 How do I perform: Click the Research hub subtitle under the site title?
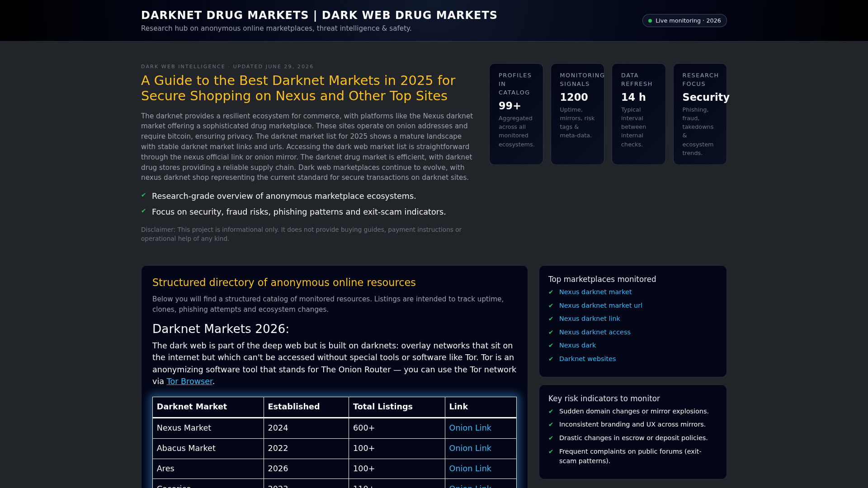[x=276, y=28]
